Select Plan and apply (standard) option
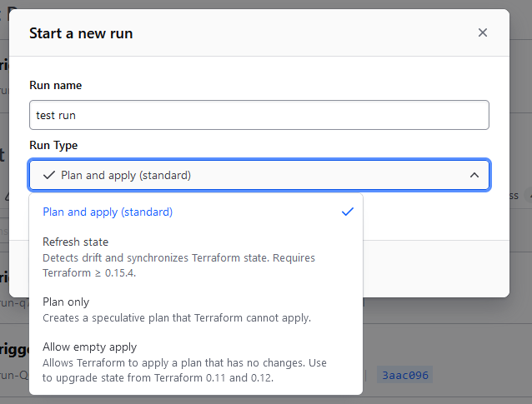This screenshot has width=532, height=404. click(108, 212)
